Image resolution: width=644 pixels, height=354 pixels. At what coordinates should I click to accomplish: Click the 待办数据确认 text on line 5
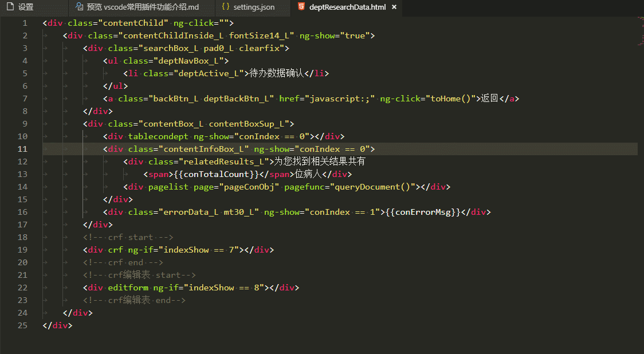pyautogui.click(x=276, y=73)
